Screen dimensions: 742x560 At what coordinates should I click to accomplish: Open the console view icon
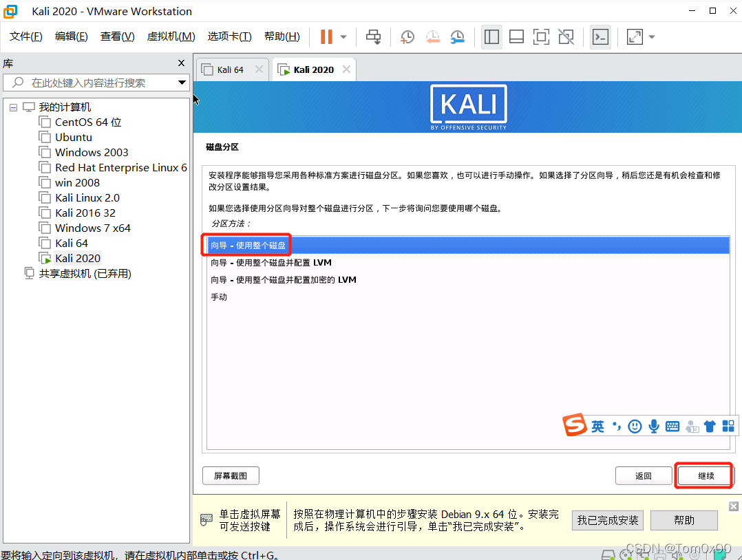[x=600, y=37]
